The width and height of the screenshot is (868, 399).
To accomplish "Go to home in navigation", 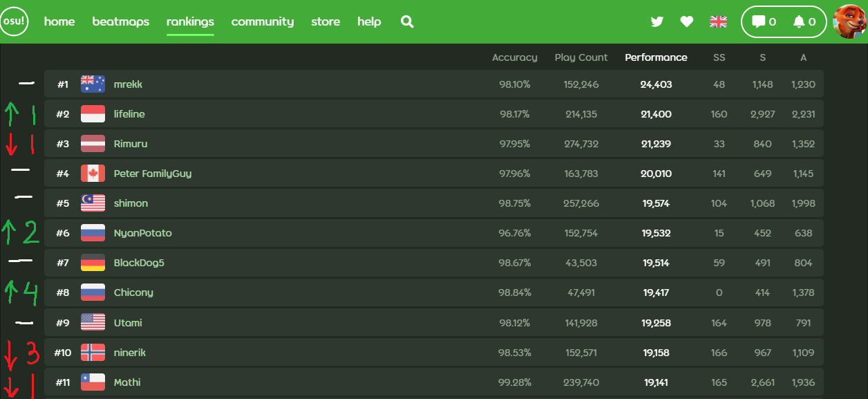I will point(59,21).
